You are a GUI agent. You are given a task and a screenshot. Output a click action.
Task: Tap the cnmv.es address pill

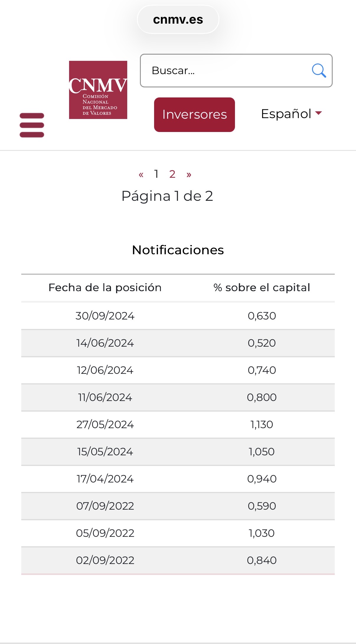click(x=178, y=19)
